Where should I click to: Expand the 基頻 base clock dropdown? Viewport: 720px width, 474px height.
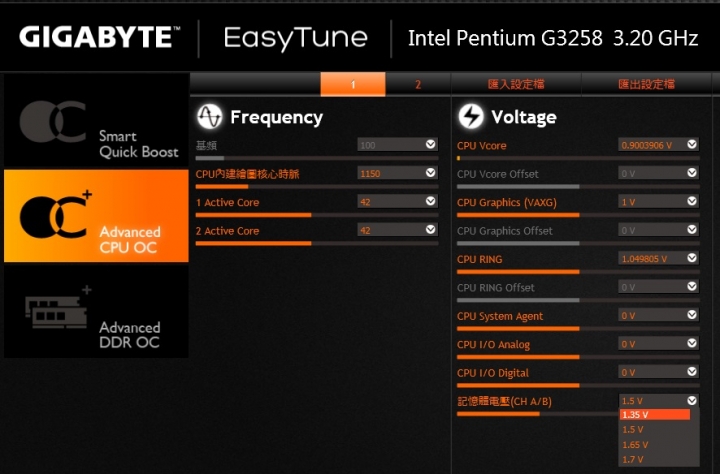[430, 145]
